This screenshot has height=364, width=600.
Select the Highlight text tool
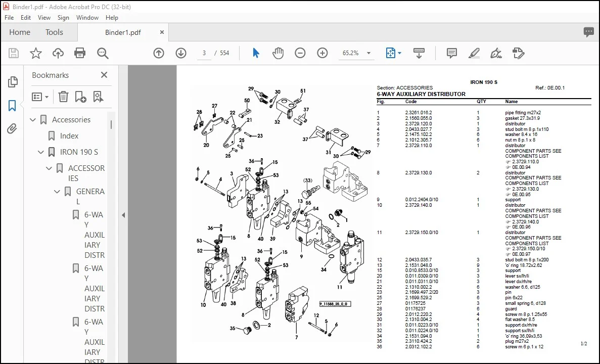474,53
